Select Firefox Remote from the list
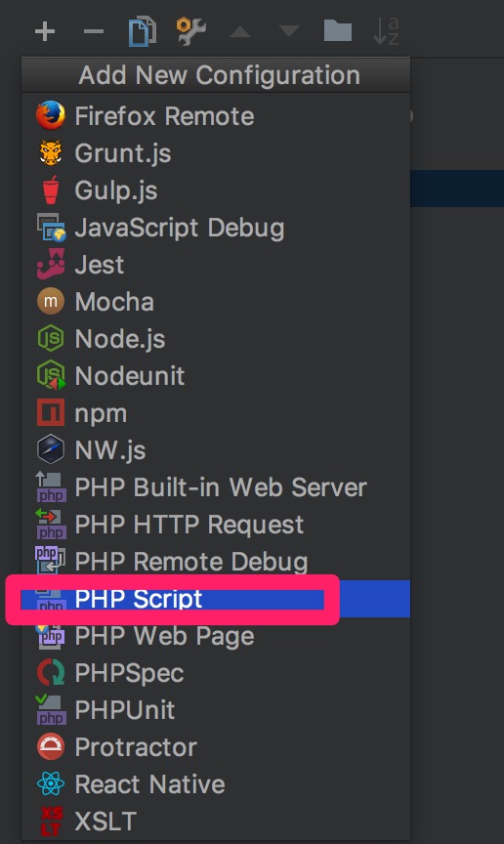 tap(216, 115)
